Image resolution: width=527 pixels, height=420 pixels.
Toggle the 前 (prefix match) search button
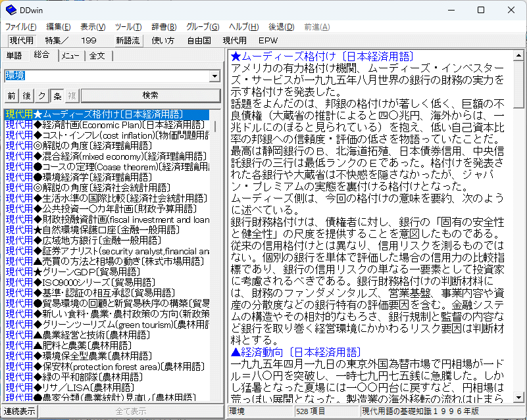click(x=11, y=95)
